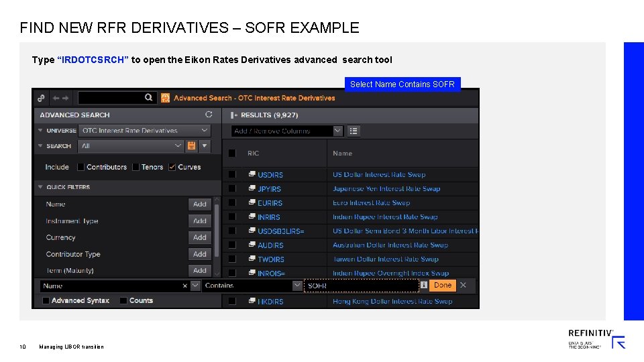Add the Name quick filter
Viewport: 644px width, 362px height.
coord(200,204)
